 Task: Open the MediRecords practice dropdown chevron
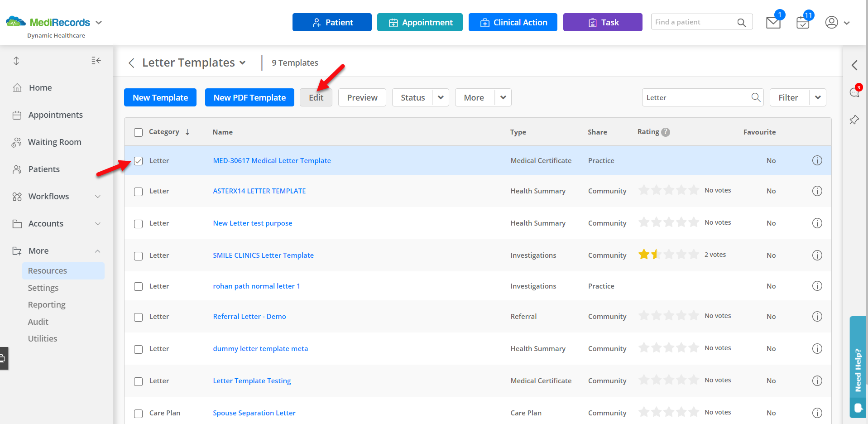(99, 23)
